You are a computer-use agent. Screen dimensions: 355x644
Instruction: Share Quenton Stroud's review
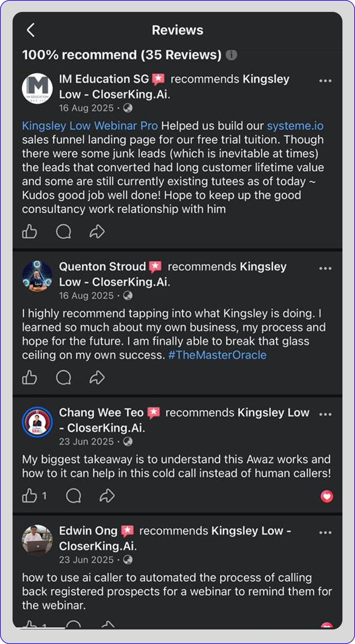pyautogui.click(x=97, y=378)
